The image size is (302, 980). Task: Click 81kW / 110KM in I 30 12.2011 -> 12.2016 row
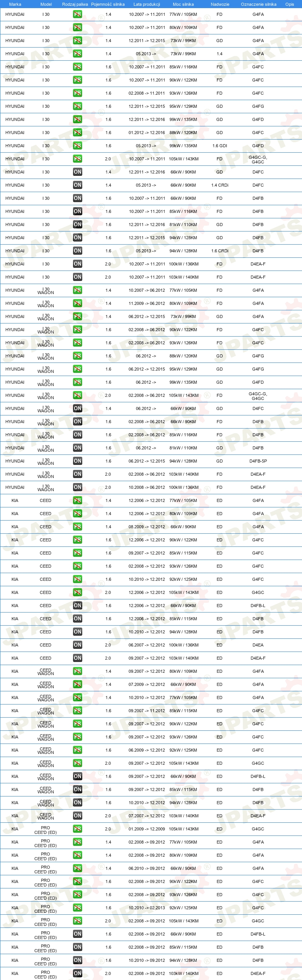click(183, 225)
